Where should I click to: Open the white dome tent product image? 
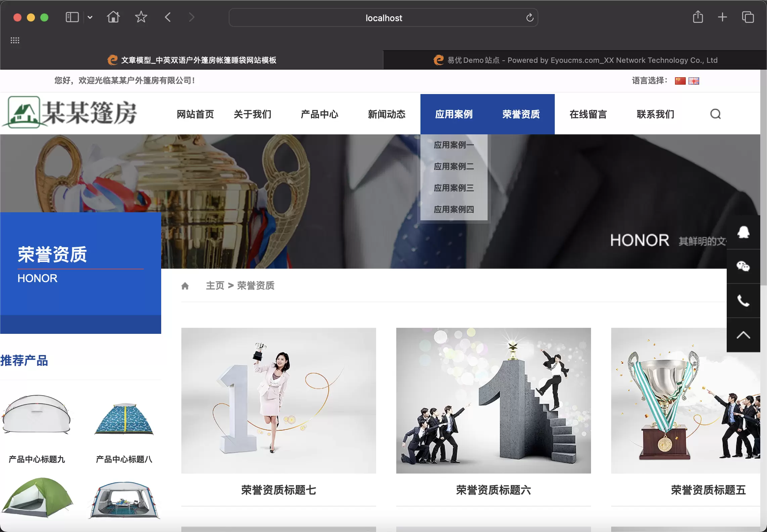[37, 414]
